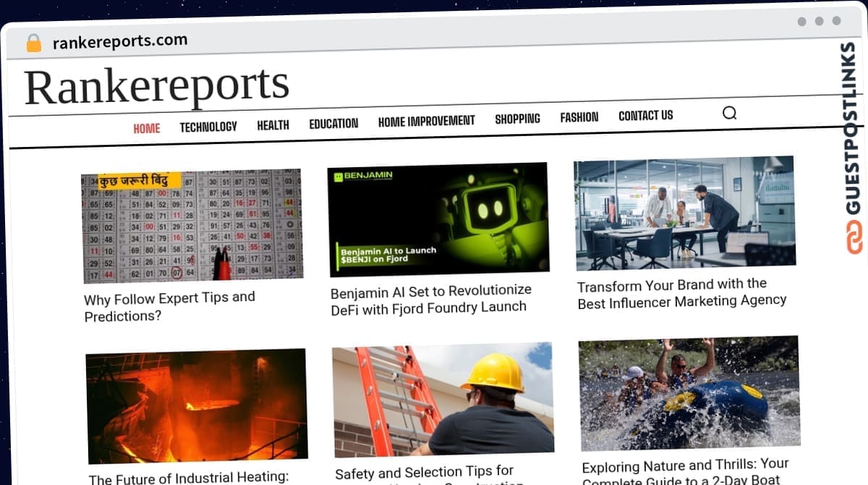Open 'The Future of Industrial Heating' article
The height and width of the screenshot is (485, 868).
(x=189, y=478)
